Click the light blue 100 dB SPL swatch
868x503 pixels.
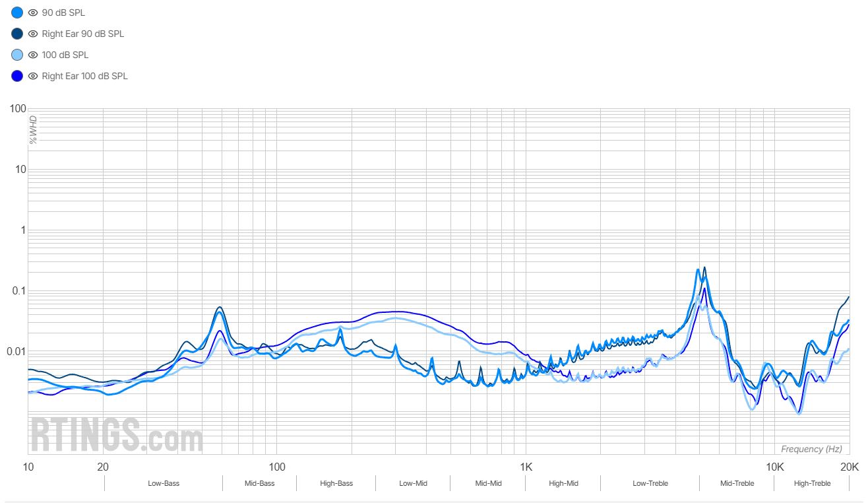pos(17,55)
